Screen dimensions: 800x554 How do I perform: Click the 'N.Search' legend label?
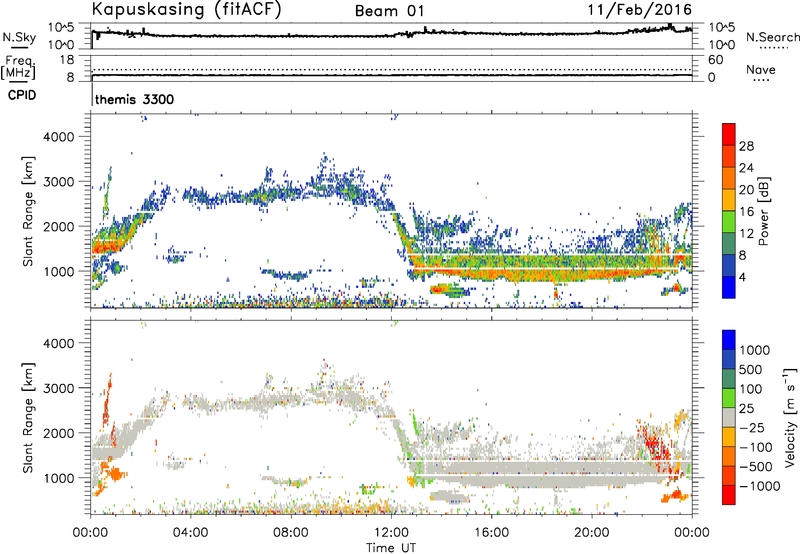pos(772,37)
